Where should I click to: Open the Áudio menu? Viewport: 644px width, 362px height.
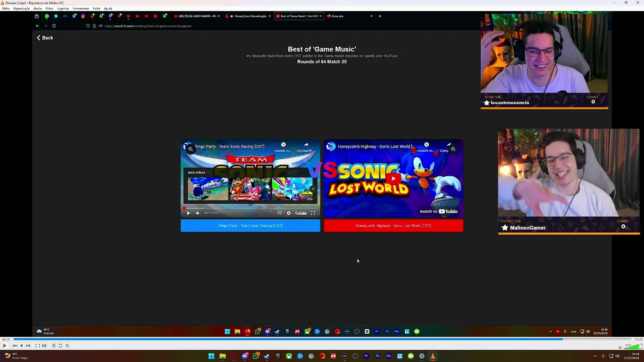pos(38,9)
